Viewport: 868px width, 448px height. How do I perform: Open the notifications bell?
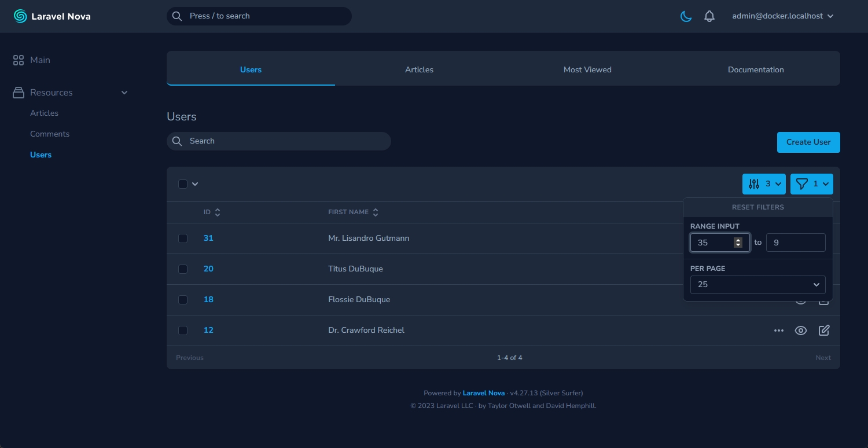(709, 16)
